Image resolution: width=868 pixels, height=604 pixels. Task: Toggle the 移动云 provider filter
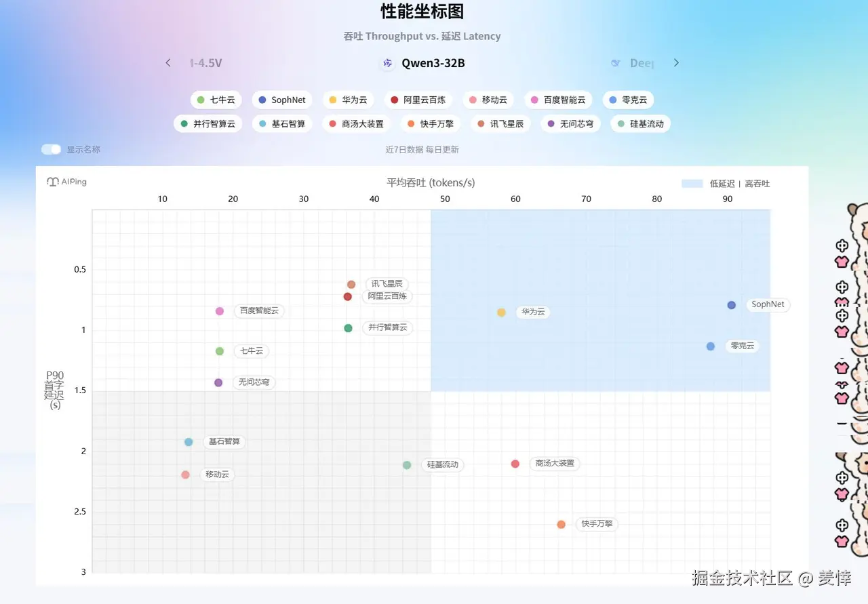pyautogui.click(x=488, y=100)
